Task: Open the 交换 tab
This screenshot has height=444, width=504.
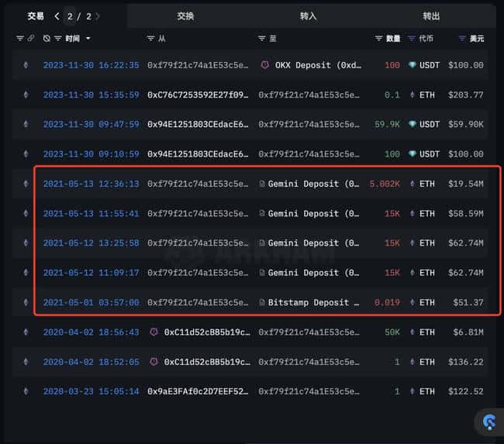Action: point(185,16)
